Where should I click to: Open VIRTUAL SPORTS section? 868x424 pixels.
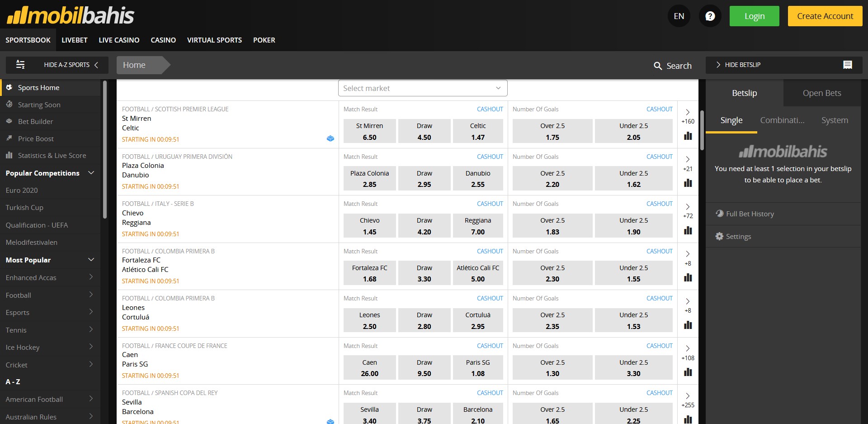[x=214, y=40]
